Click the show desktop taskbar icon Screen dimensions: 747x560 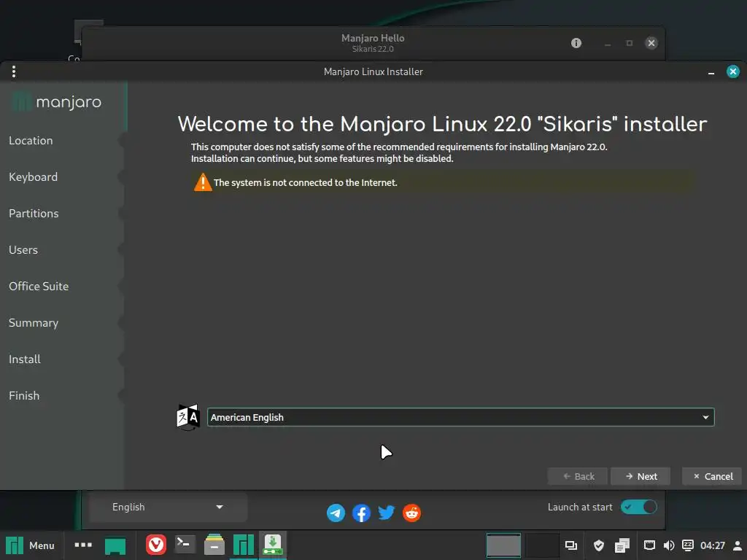[x=115, y=545]
